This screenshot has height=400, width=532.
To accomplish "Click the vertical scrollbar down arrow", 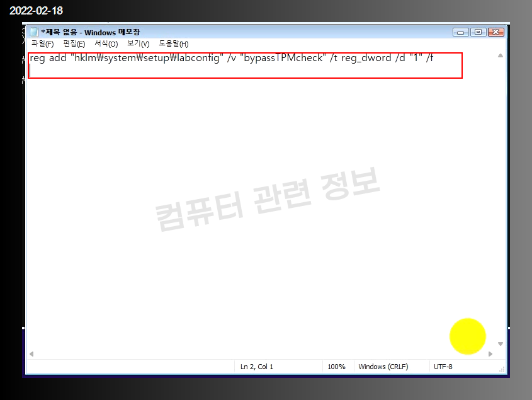I will pos(500,344).
